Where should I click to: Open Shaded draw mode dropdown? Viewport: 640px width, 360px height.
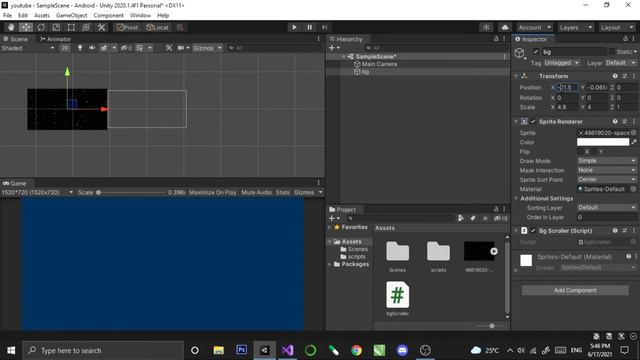28,48
